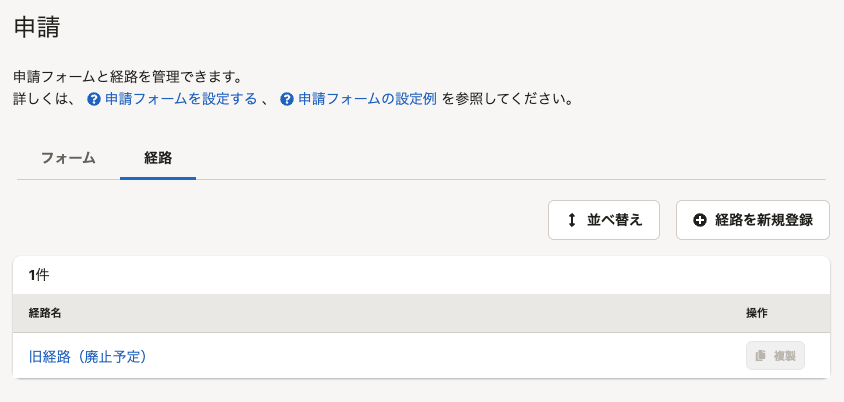Screen dimensions: 844x402
Task: Click the copy icon in the 複製 button
Action: coord(761,356)
